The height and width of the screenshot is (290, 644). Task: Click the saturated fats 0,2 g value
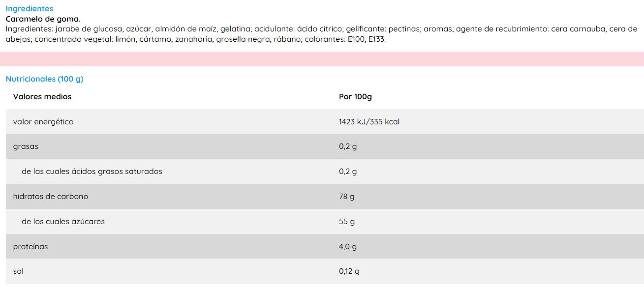click(x=348, y=172)
